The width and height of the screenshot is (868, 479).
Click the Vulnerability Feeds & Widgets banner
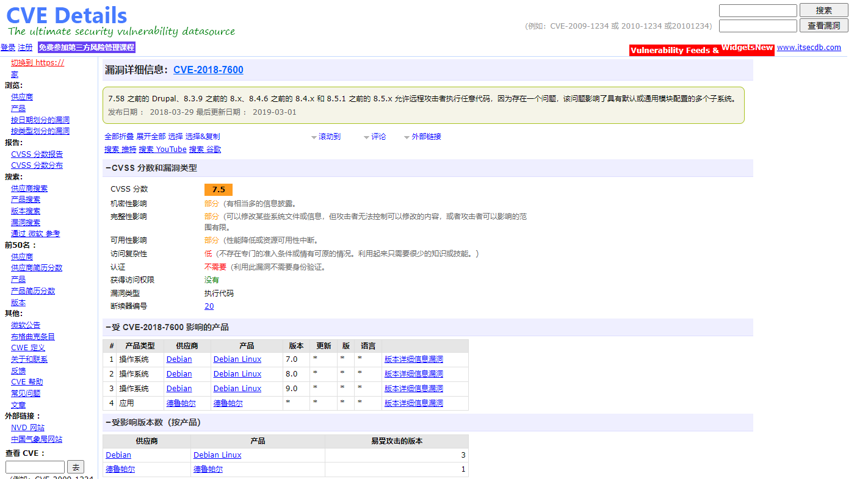pyautogui.click(x=702, y=50)
